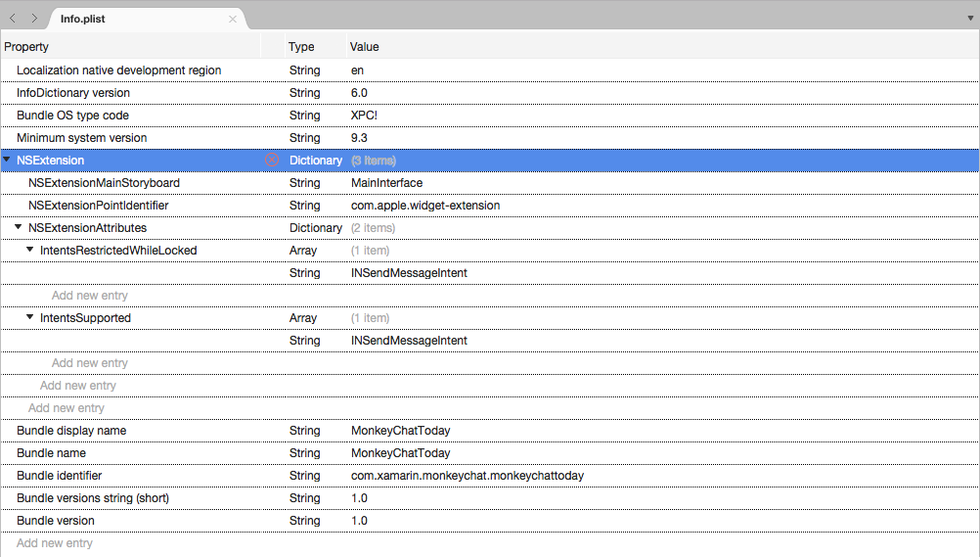Add new entry at plist root
This screenshot has width=980, height=557.
(x=55, y=543)
